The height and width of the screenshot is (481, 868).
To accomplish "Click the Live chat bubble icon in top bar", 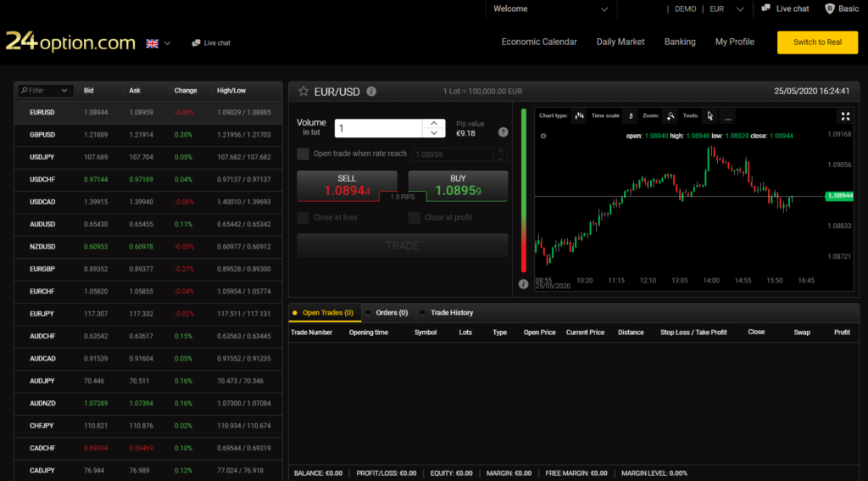I will pos(766,8).
